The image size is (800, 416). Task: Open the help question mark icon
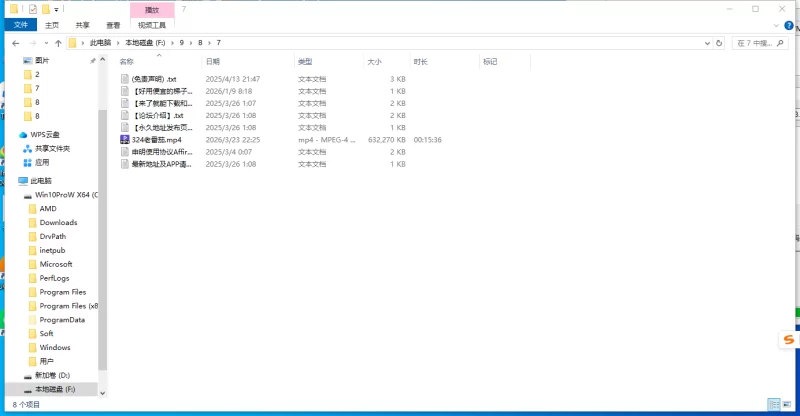click(x=790, y=25)
